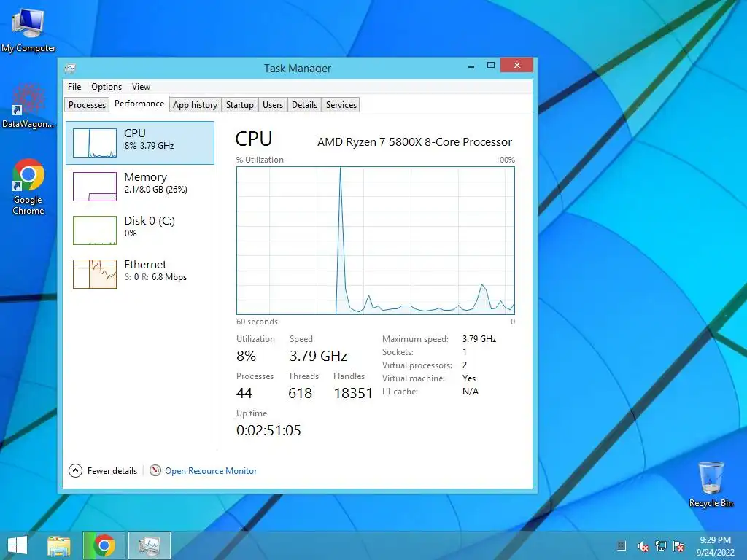This screenshot has width=747, height=560.
Task: Launch Google Chrome from desktop shortcut
Action: 28,187
